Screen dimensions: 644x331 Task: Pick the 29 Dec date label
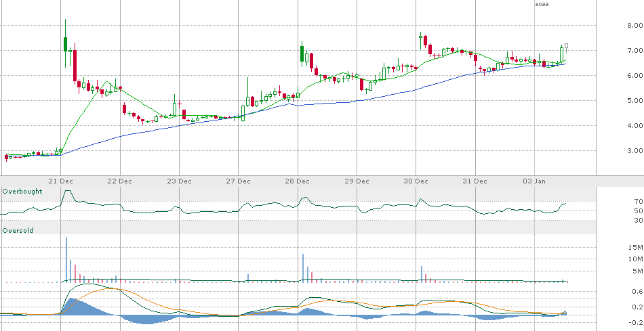[x=357, y=181]
